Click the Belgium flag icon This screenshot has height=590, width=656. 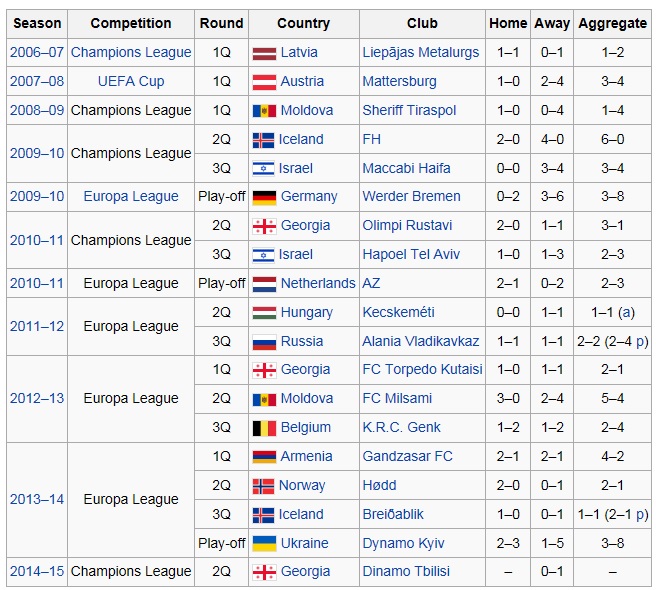pos(264,427)
